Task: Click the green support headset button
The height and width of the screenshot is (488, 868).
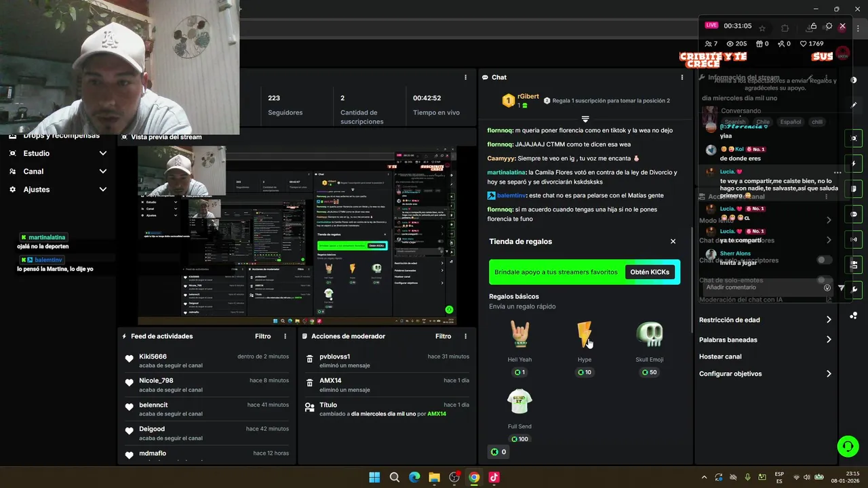Action: pos(848,446)
